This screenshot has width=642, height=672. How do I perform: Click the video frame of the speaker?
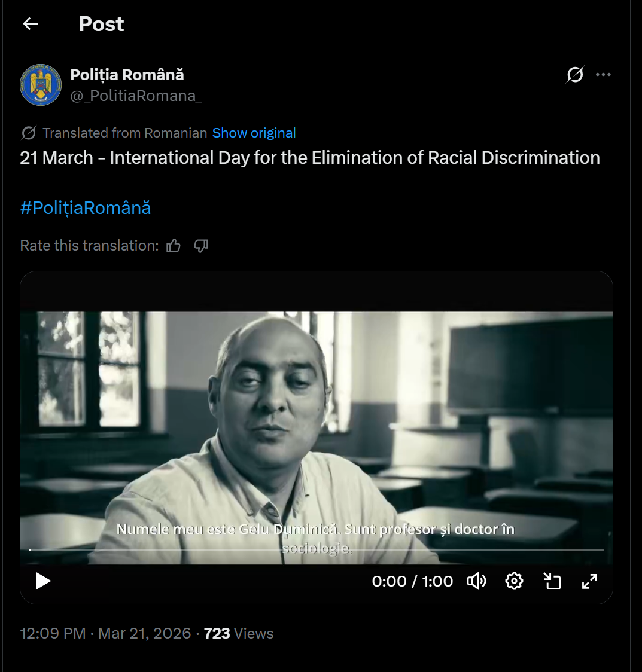(x=317, y=419)
